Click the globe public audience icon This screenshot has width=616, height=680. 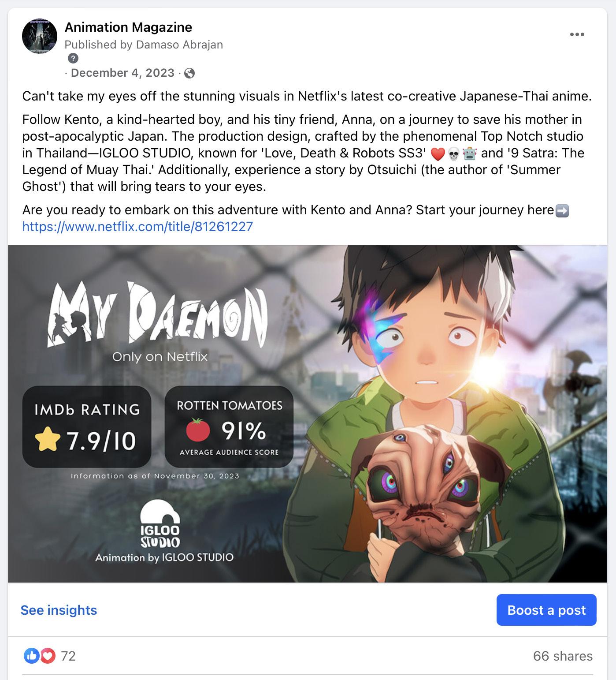(189, 73)
